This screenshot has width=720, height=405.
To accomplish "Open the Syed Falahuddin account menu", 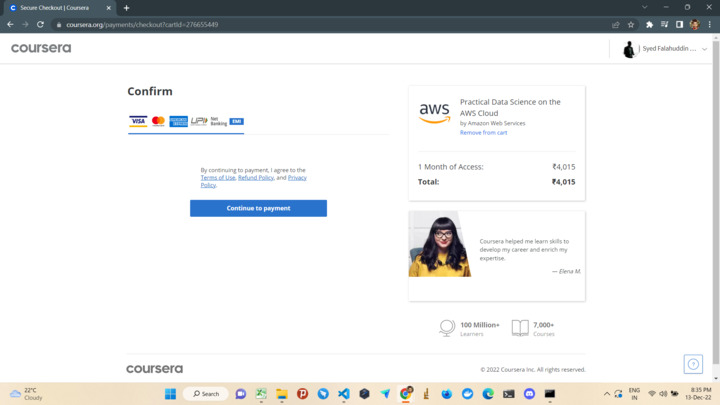I will point(665,49).
